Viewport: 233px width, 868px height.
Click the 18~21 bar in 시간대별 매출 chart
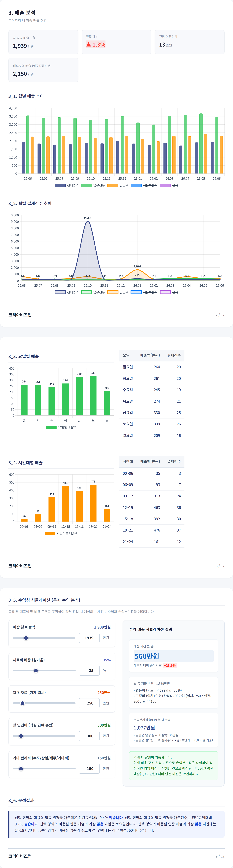coord(93,503)
